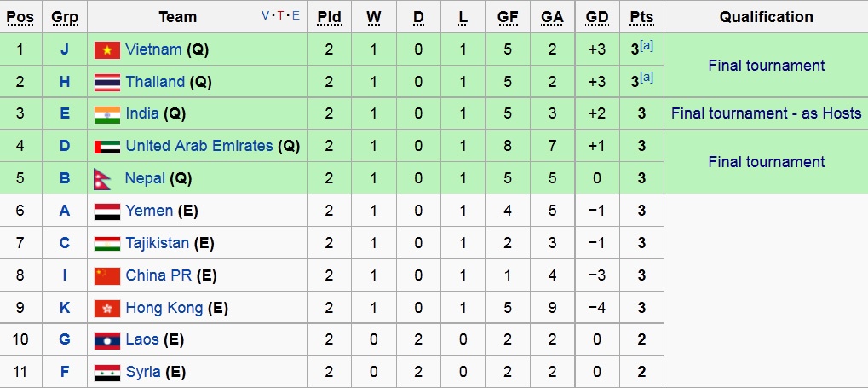Open Group H link
This screenshot has width=868, height=388.
(64, 82)
